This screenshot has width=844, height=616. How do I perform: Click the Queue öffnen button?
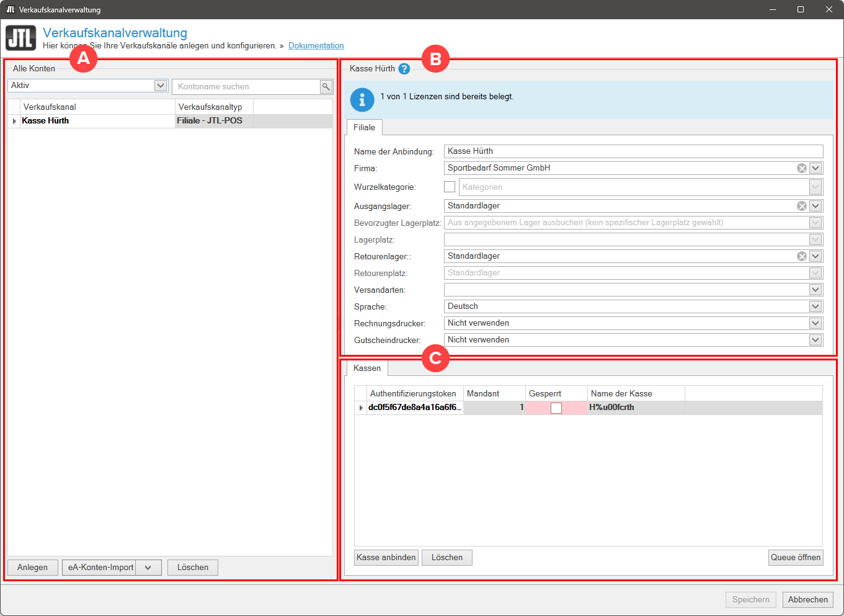point(795,558)
